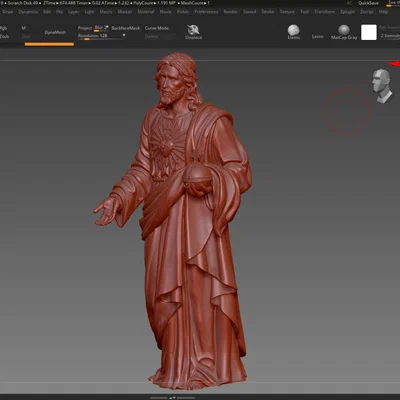
Task: Open the Render menu
Action: (x=231, y=12)
